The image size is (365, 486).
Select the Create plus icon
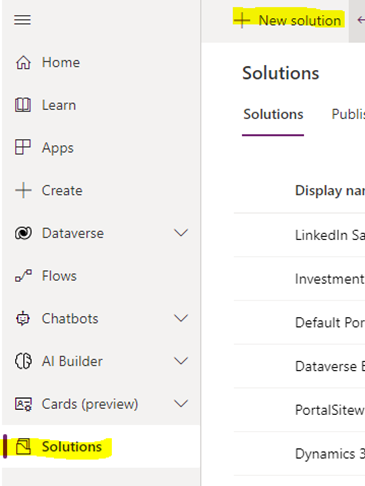23,190
